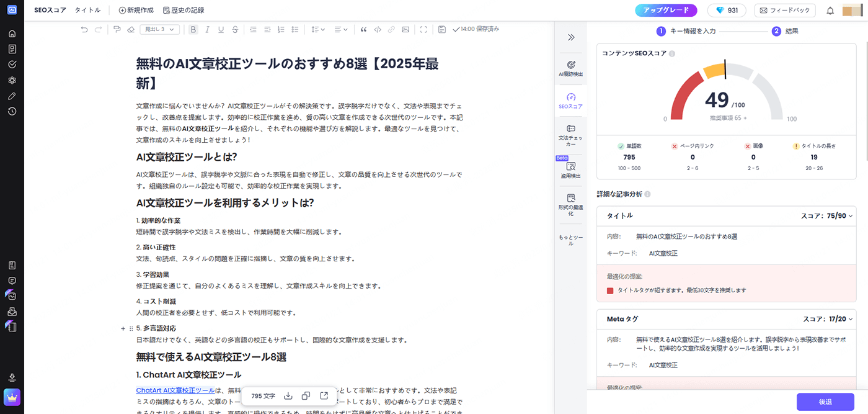The width and height of the screenshot is (868, 414).
Task: Insert a bulleted list
Action: (295, 29)
